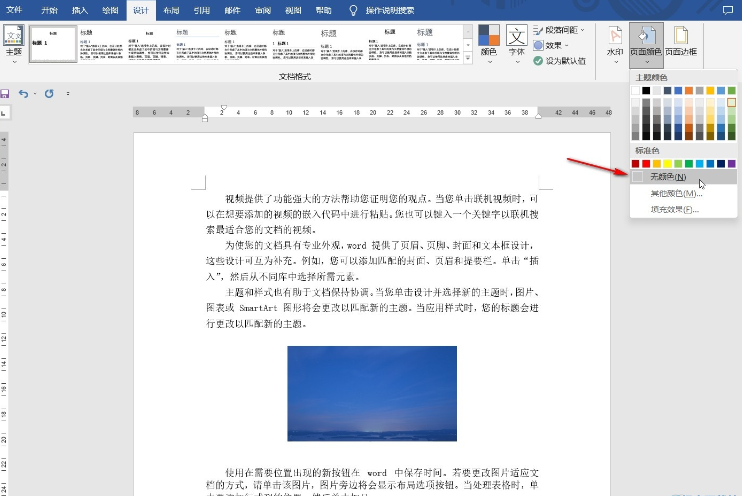The width and height of the screenshot is (742, 496).
Task: Click the tab stop selector beside ruler
Action: coord(4,113)
